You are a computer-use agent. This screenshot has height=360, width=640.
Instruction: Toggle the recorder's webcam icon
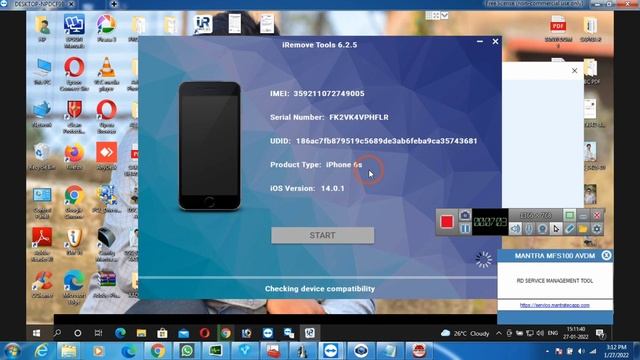click(x=542, y=229)
